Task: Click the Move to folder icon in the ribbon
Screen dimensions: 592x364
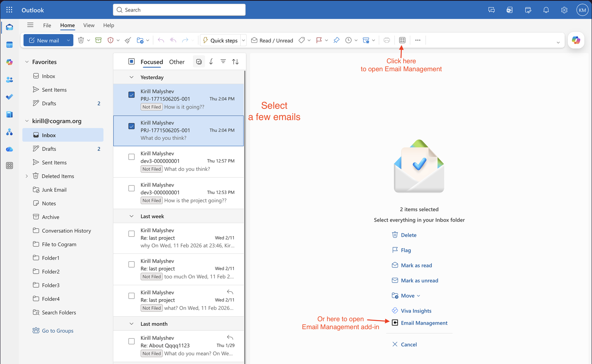Action: (x=140, y=40)
